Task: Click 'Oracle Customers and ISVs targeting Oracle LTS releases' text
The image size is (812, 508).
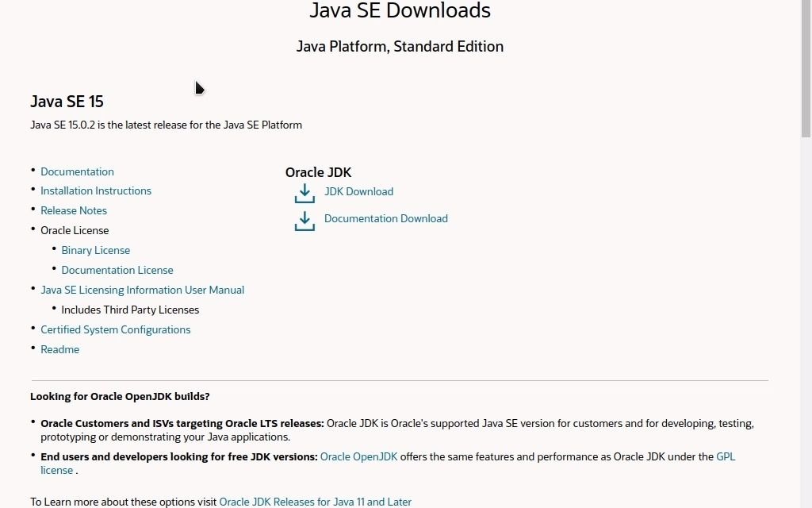Action: pos(182,424)
